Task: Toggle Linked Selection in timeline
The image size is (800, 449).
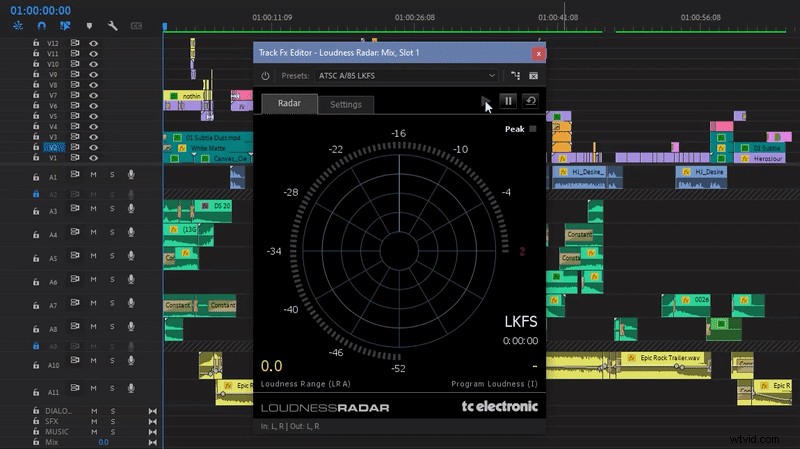Action: click(65, 26)
